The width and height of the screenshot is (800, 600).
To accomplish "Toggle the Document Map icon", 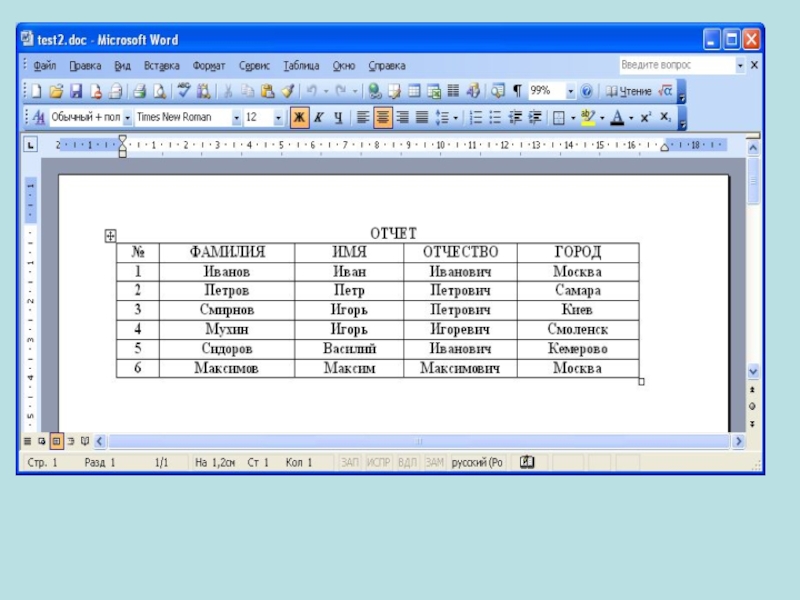I will 497,91.
